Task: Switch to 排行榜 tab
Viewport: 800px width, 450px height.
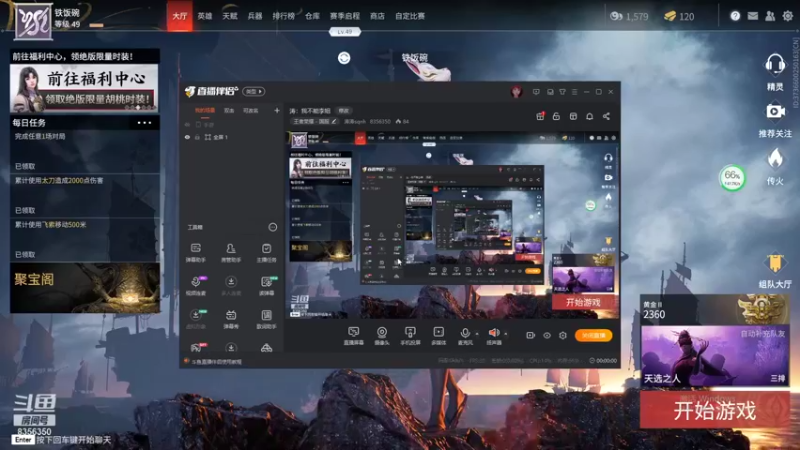Action: point(284,16)
